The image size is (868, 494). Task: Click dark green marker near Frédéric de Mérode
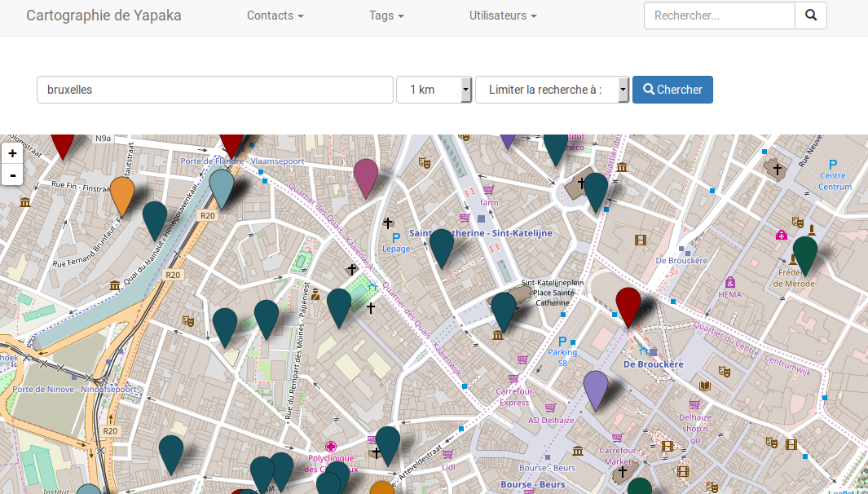pos(805,254)
